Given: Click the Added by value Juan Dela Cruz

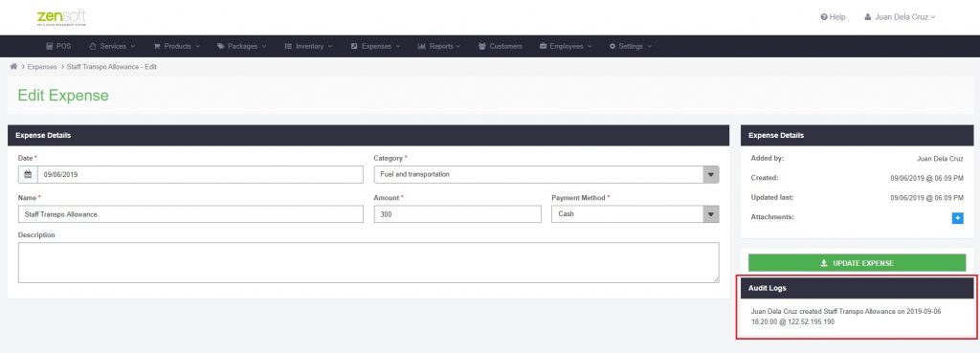Looking at the screenshot, I should (940, 159).
